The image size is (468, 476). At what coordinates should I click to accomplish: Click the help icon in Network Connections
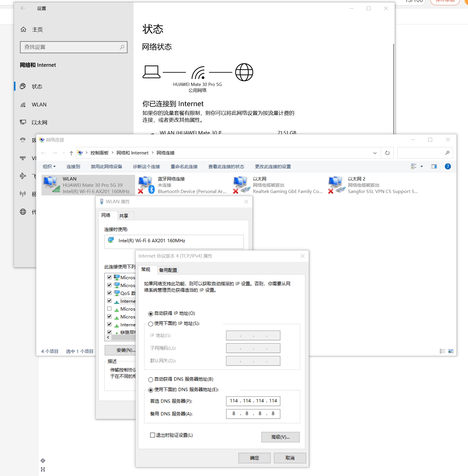click(448, 166)
